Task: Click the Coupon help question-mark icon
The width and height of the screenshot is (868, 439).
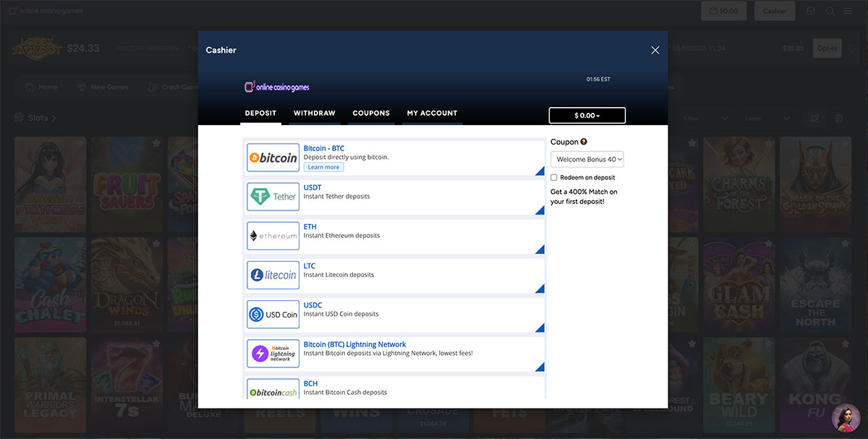Action: click(584, 142)
